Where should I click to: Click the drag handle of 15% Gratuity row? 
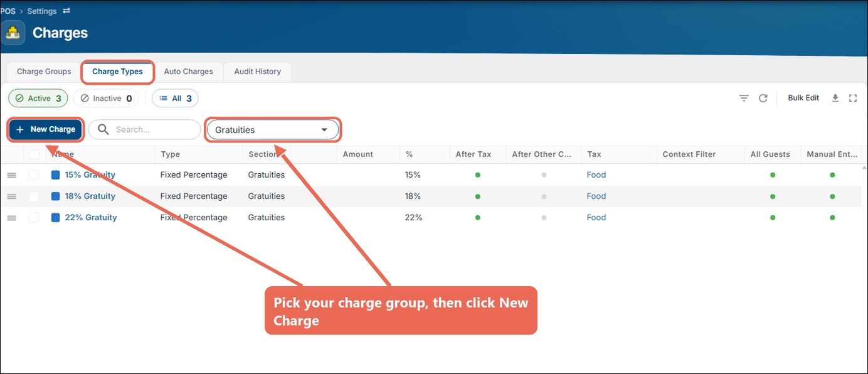12,175
